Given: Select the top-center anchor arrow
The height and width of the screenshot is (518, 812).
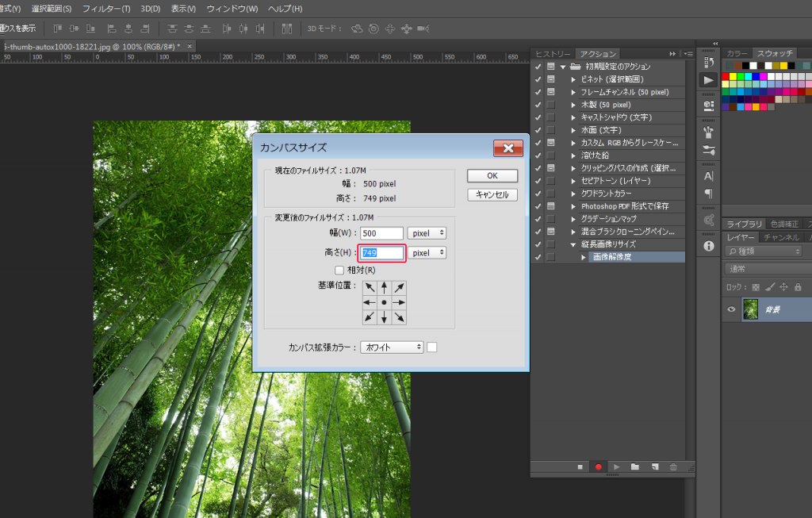Looking at the screenshot, I should (x=385, y=287).
